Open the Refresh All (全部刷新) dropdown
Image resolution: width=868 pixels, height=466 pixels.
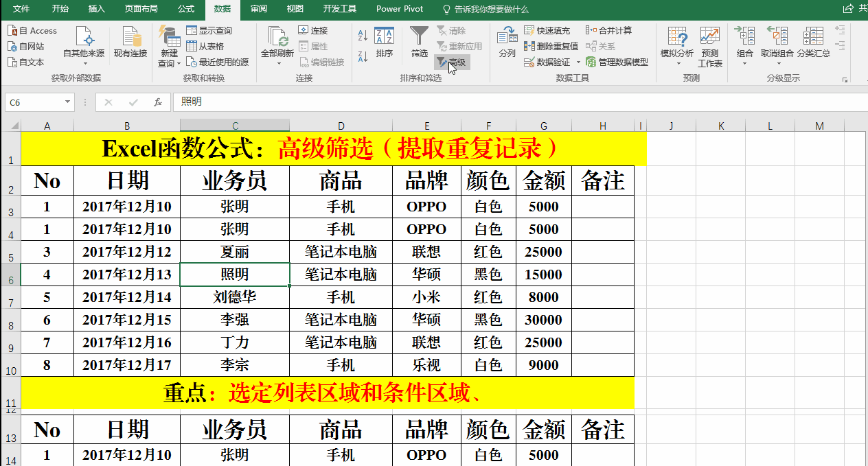tap(278, 63)
